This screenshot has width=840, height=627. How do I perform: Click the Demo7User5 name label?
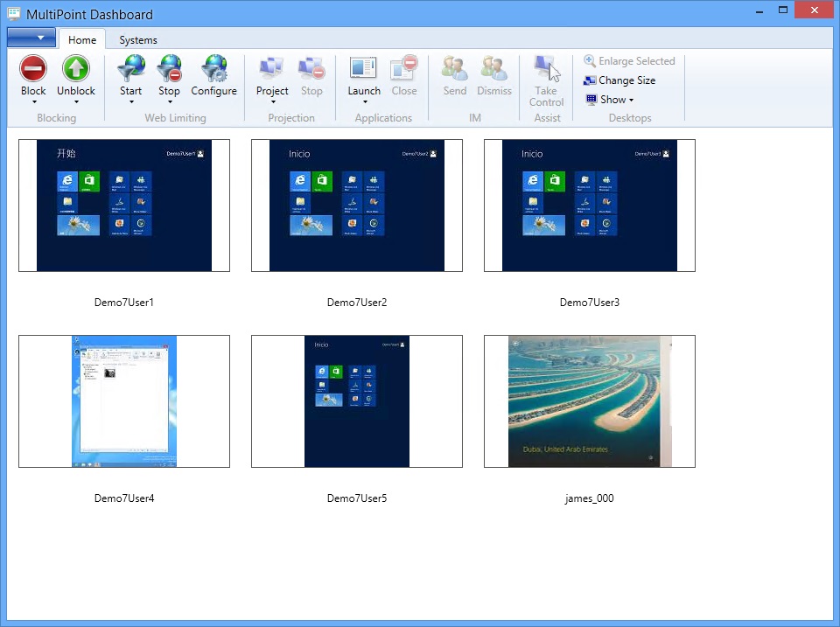pyautogui.click(x=357, y=498)
